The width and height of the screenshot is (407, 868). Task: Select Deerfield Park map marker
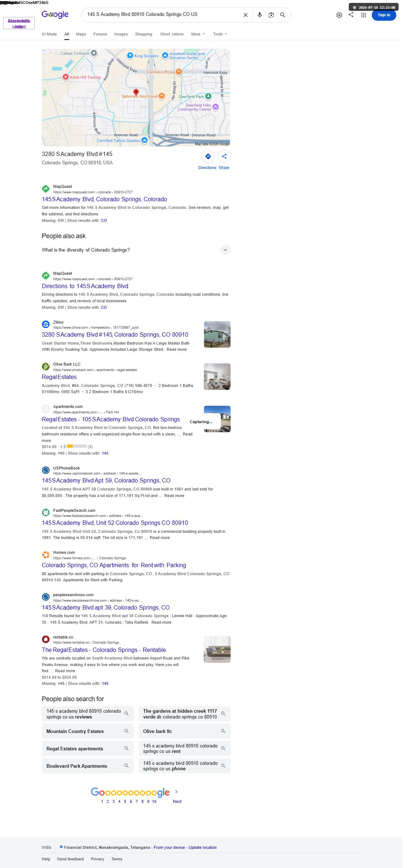(x=208, y=96)
